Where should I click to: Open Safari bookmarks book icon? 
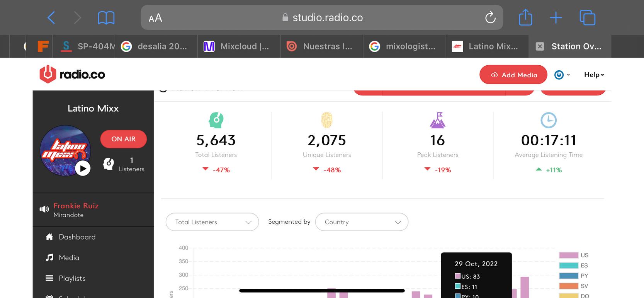(x=106, y=18)
